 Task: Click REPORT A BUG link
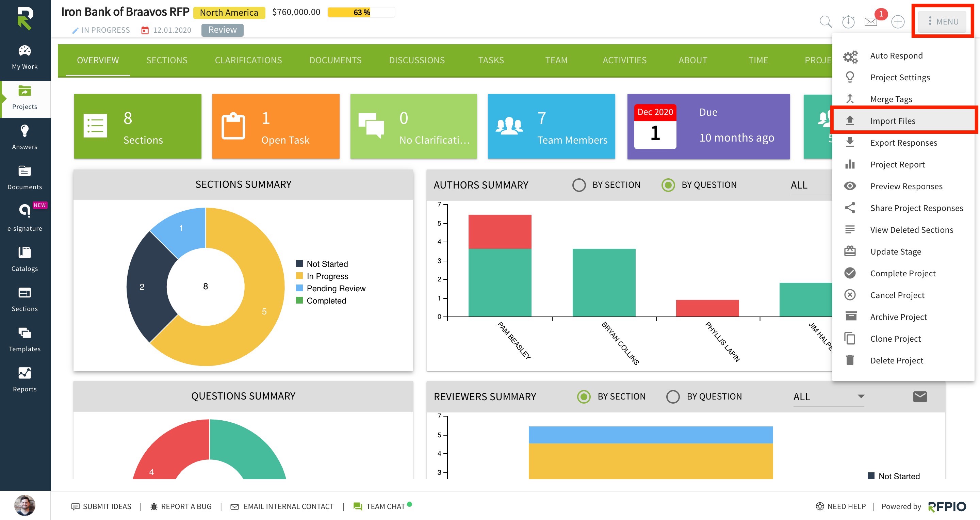(x=180, y=506)
